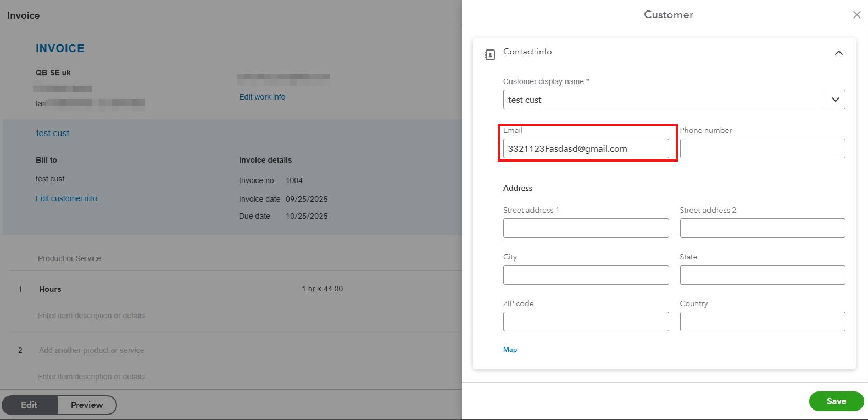Click the Street address 2 field

point(762,228)
